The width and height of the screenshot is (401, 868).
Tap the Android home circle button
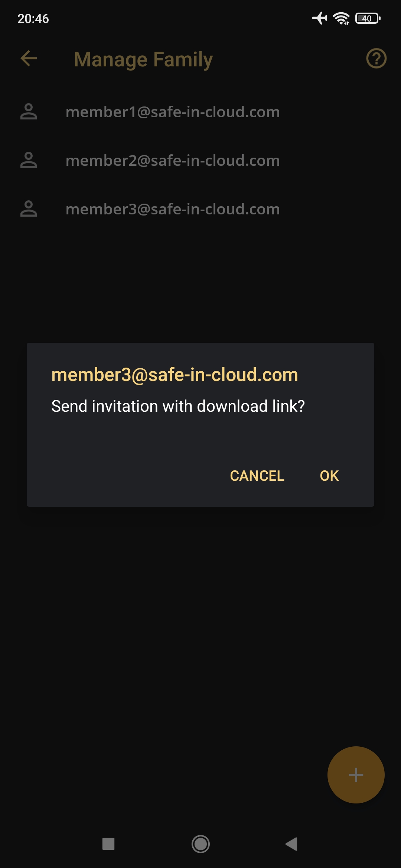(200, 844)
